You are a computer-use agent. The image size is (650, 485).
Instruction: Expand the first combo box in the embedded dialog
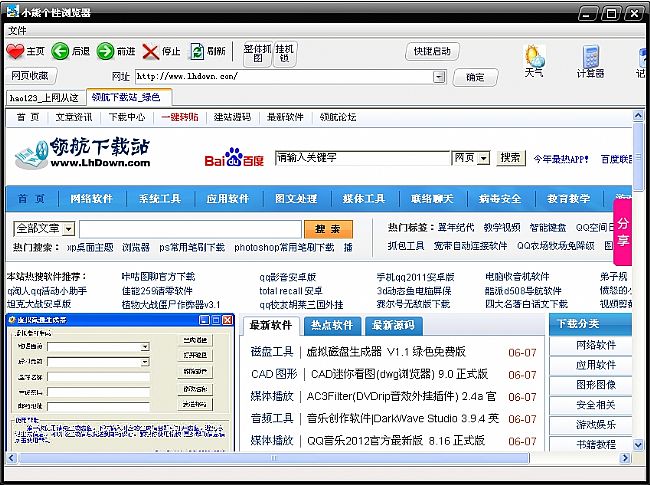click(145, 347)
